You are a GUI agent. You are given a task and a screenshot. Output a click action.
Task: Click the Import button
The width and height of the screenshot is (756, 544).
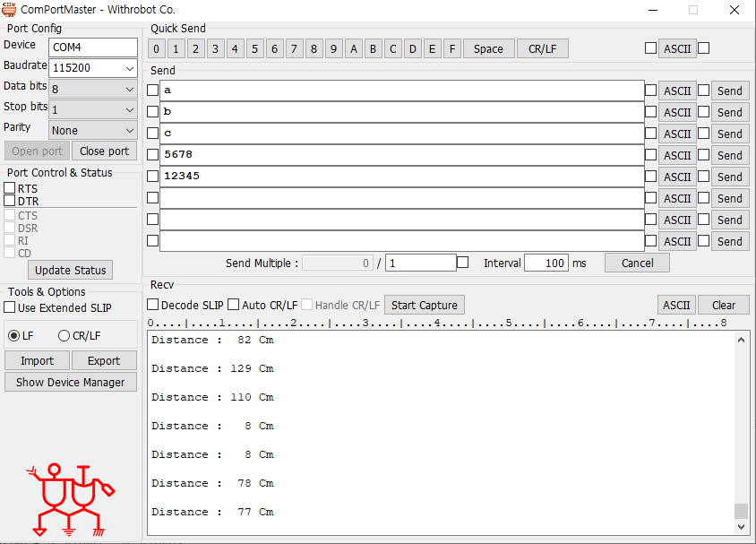[x=37, y=361]
